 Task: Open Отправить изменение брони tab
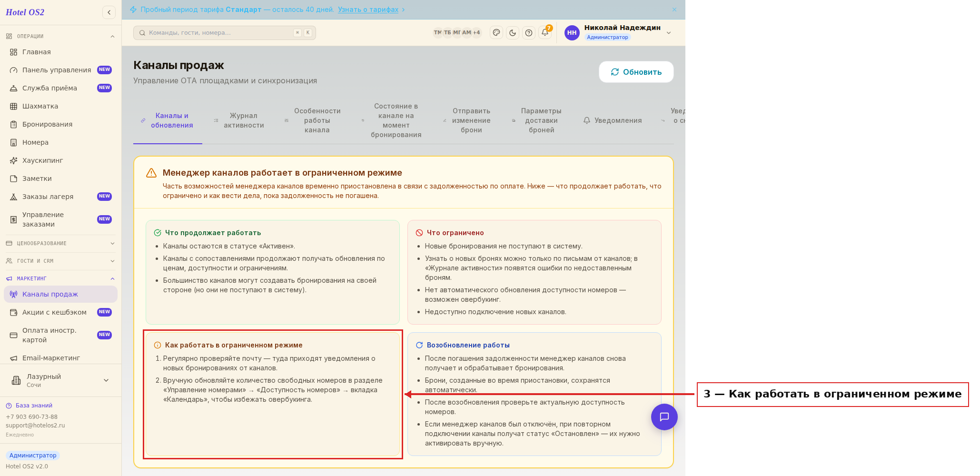pos(467,120)
